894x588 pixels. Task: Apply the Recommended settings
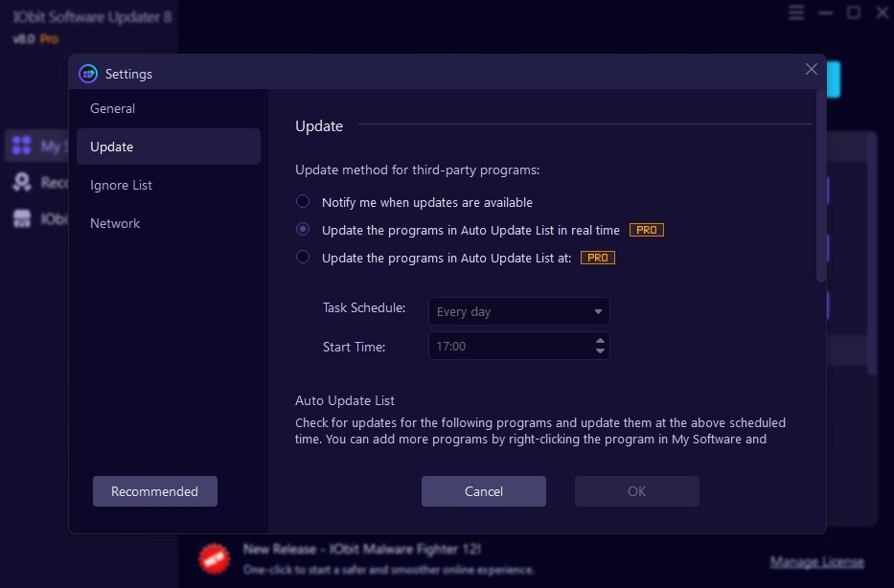click(154, 490)
